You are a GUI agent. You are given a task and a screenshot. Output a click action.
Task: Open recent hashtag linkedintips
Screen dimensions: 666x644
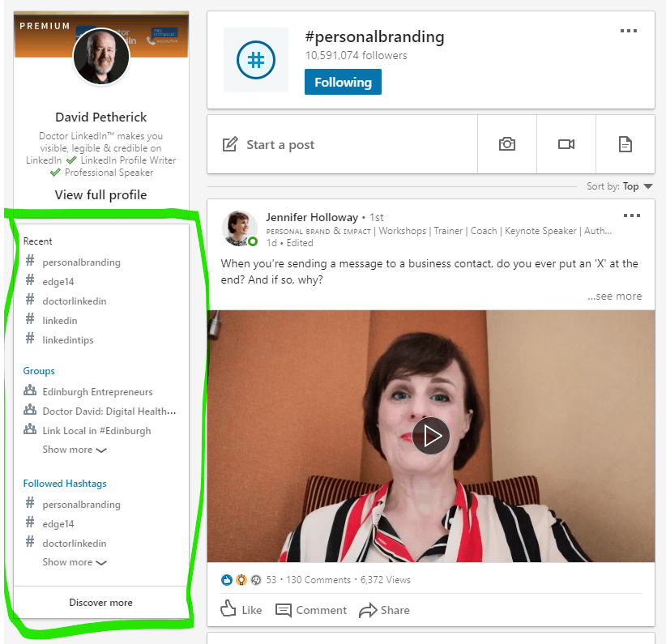(68, 340)
